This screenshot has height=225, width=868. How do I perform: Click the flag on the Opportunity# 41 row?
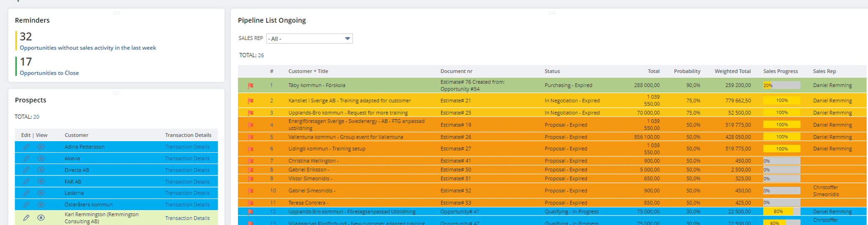[x=250, y=212]
